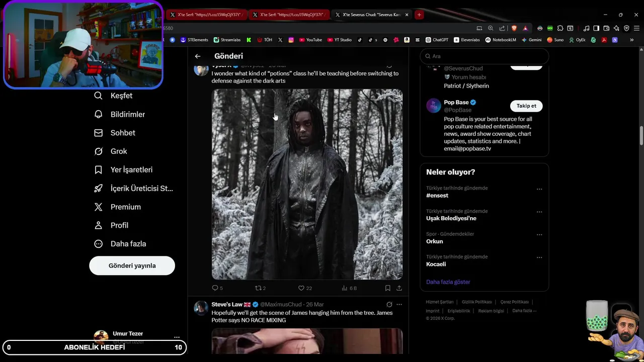Open Pop Base profile name

click(x=456, y=102)
